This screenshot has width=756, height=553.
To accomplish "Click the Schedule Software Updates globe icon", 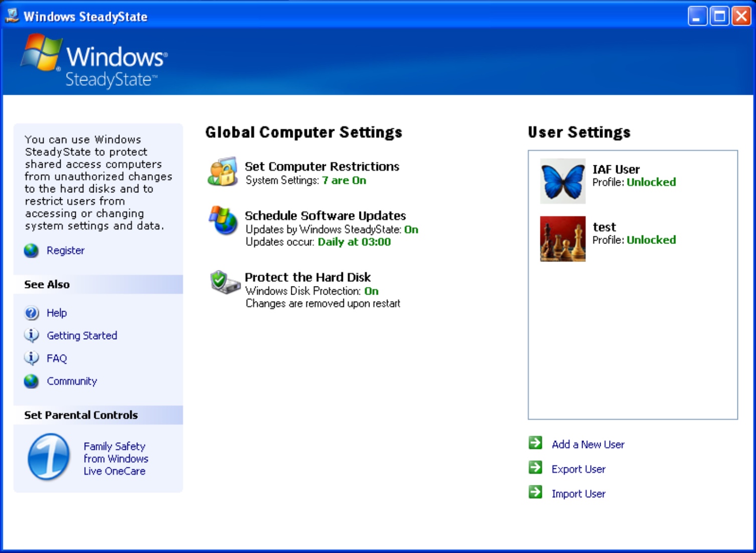I will point(223,220).
